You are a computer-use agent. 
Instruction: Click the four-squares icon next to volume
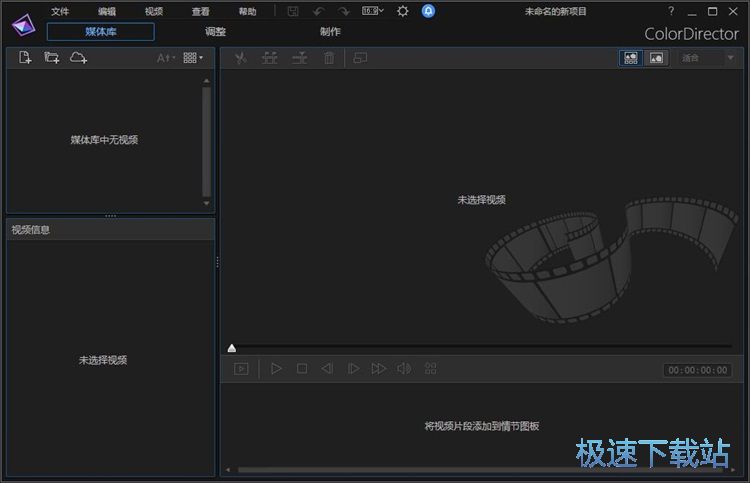pyautogui.click(x=430, y=369)
